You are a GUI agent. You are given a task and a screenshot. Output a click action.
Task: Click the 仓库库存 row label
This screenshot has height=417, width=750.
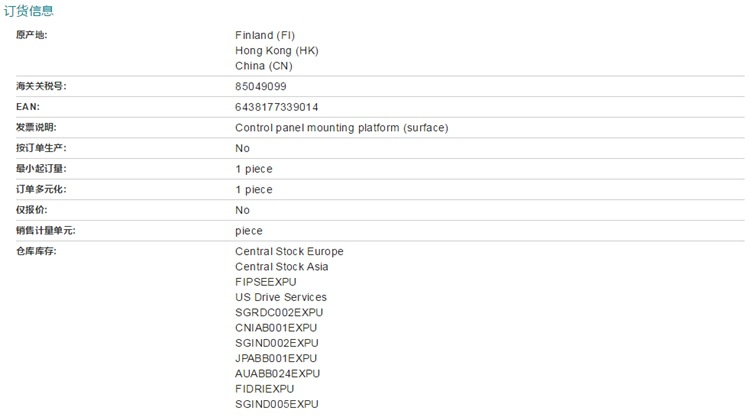coord(37,251)
